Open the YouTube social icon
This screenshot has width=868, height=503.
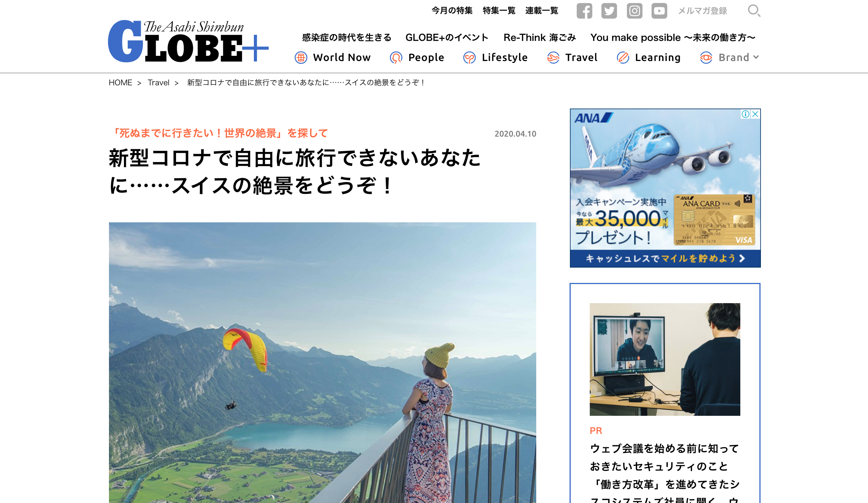659,10
